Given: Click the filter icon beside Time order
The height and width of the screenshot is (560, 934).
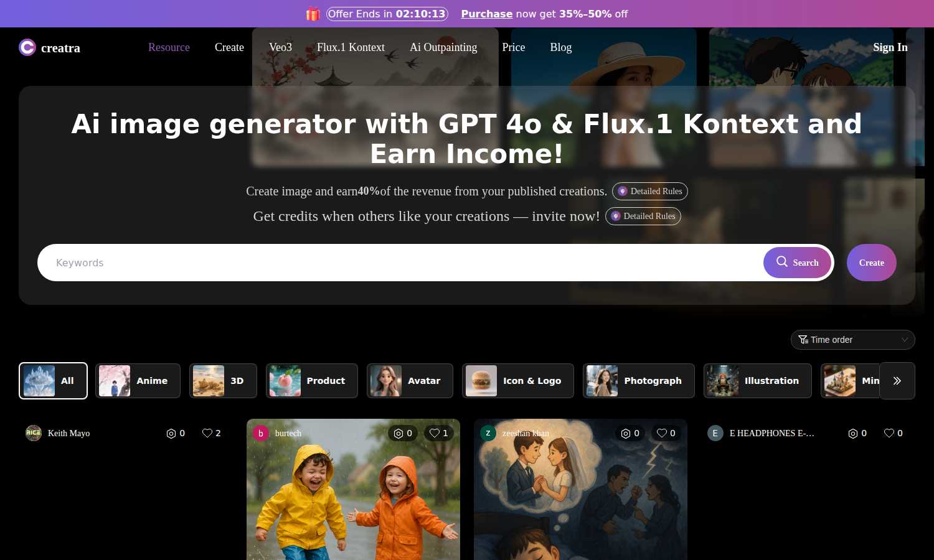Looking at the screenshot, I should [x=803, y=340].
